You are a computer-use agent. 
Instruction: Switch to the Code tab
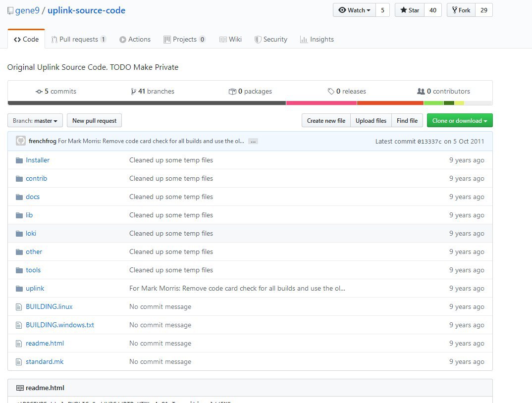pos(26,39)
